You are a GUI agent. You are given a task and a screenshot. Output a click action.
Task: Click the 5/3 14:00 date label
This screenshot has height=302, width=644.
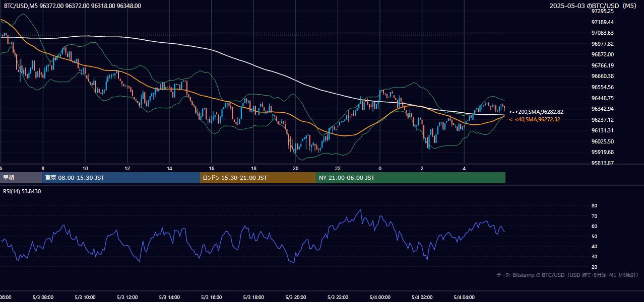(x=169, y=297)
